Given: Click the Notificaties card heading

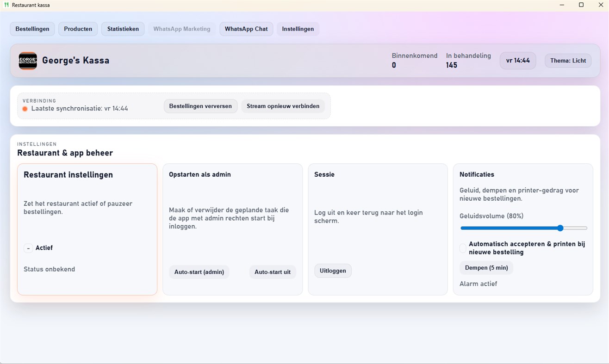Looking at the screenshot, I should tap(477, 174).
